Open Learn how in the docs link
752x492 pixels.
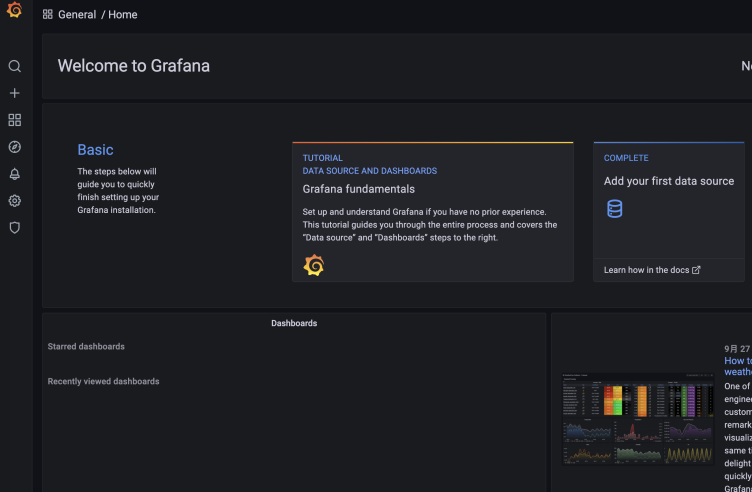[652, 270]
